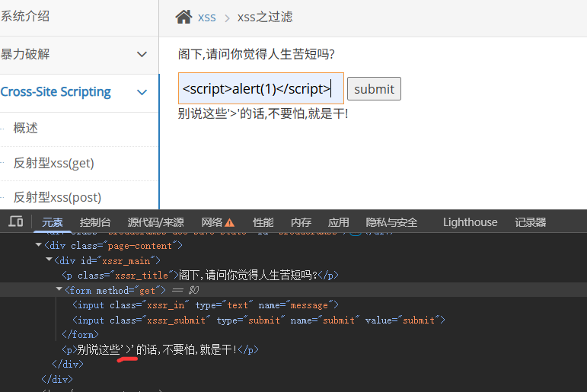Image resolution: width=587 pixels, height=392 pixels.
Task: Switch to the Lighthouse DevTools tab
Action: pyautogui.click(x=471, y=222)
